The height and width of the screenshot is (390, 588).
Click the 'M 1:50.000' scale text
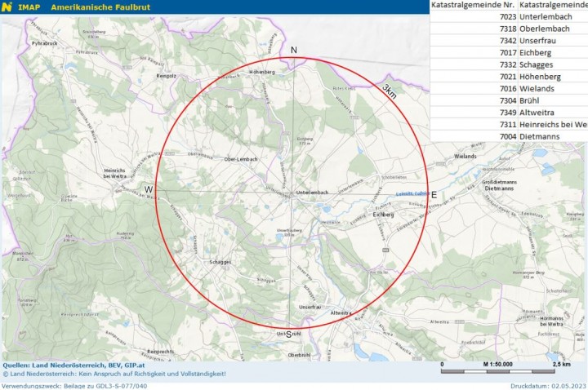pos(498,364)
